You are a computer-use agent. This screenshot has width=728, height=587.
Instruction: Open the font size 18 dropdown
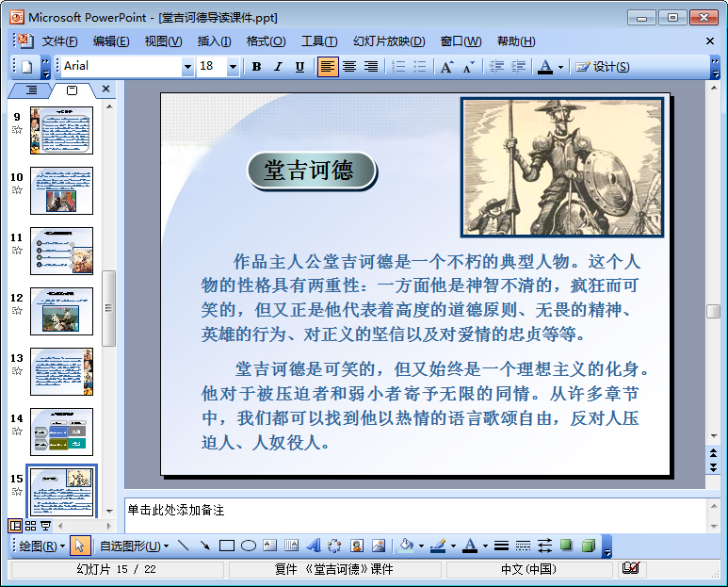coord(233,67)
